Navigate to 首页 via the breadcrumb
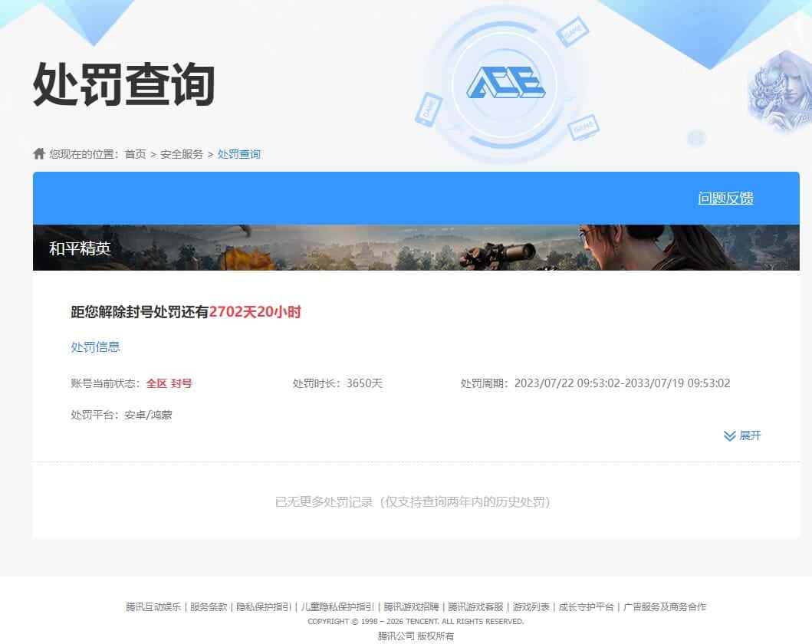Image resolution: width=812 pixels, height=644 pixels. (133, 153)
